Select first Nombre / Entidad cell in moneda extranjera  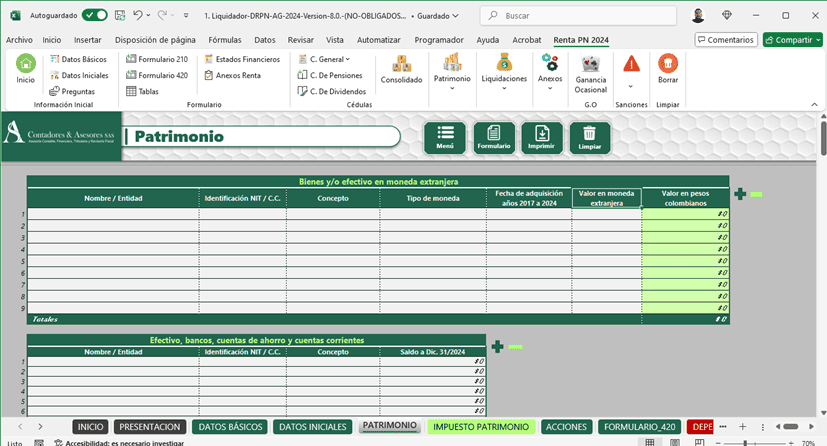coord(113,214)
